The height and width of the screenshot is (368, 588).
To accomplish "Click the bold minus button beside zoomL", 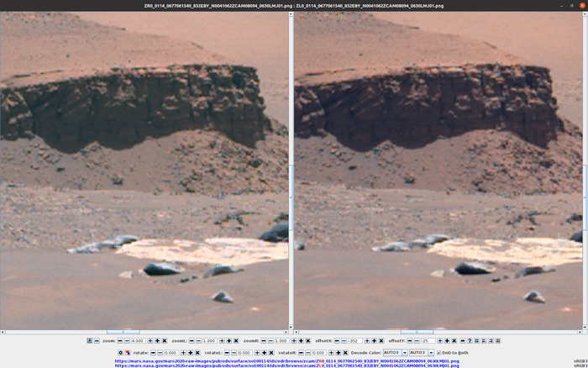I will coord(192,341).
